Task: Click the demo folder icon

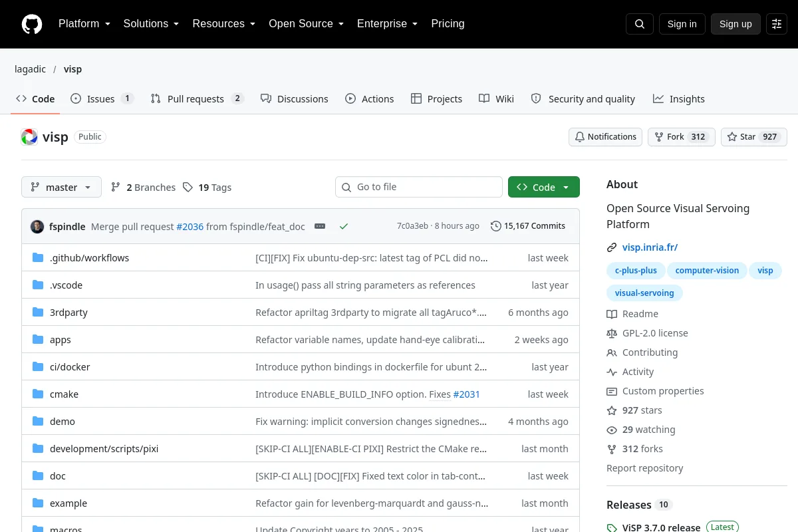Action: pyautogui.click(x=38, y=422)
